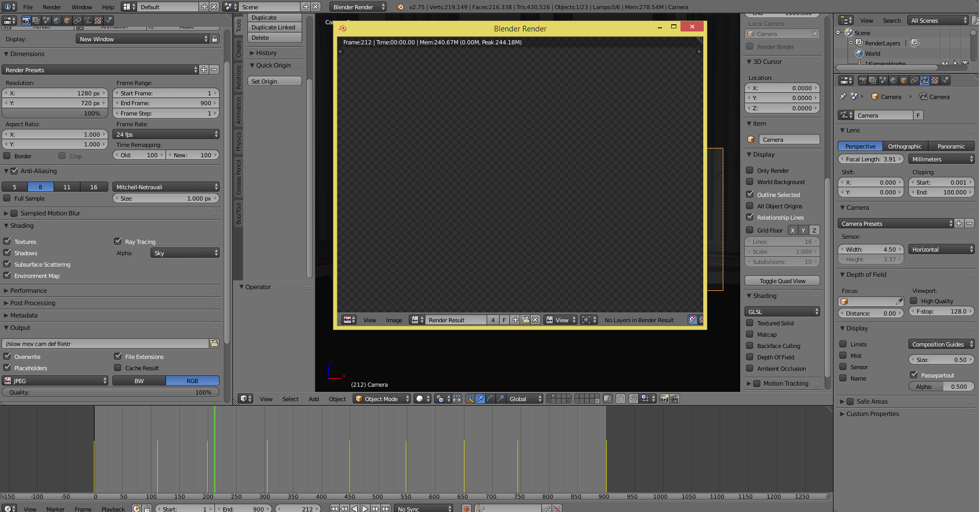Open the 24 fps frame rate dropdown

tap(166, 134)
